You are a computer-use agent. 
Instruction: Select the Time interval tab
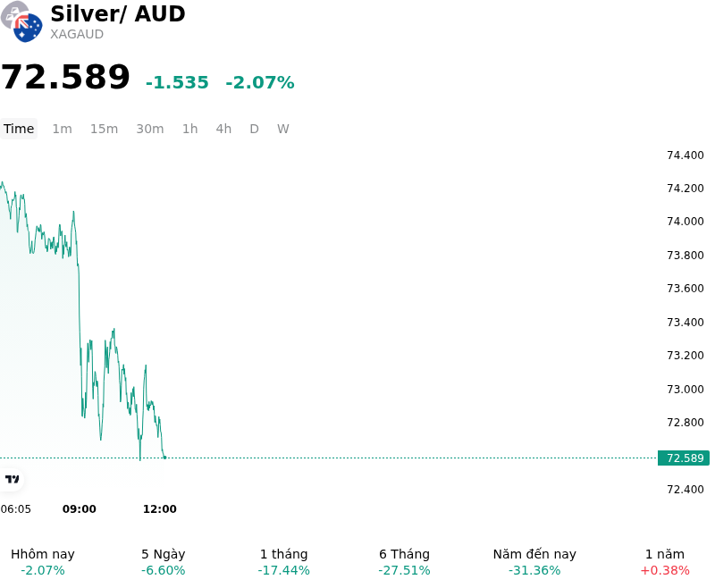coord(19,129)
